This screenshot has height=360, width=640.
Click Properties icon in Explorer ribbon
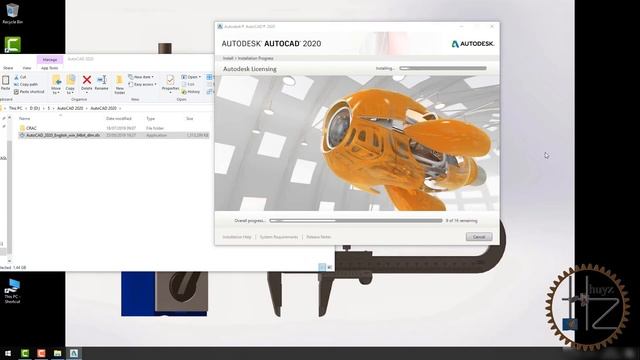pyautogui.click(x=170, y=80)
